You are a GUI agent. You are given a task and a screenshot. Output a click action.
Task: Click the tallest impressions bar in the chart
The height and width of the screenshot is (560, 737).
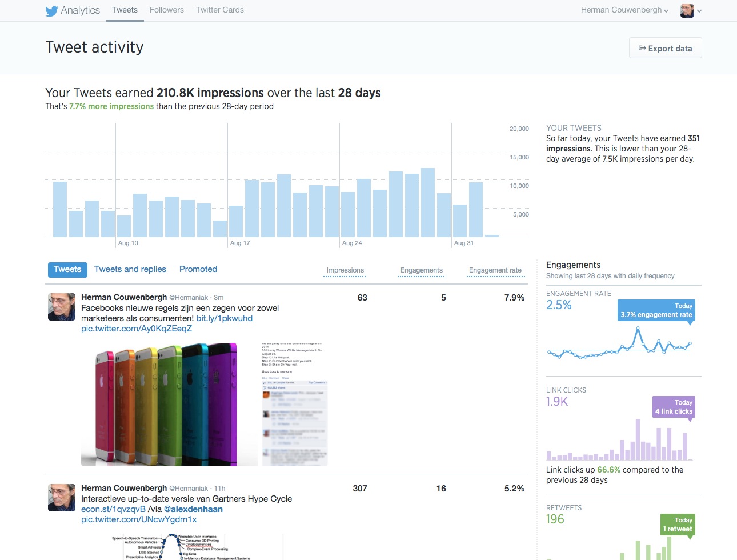click(428, 202)
